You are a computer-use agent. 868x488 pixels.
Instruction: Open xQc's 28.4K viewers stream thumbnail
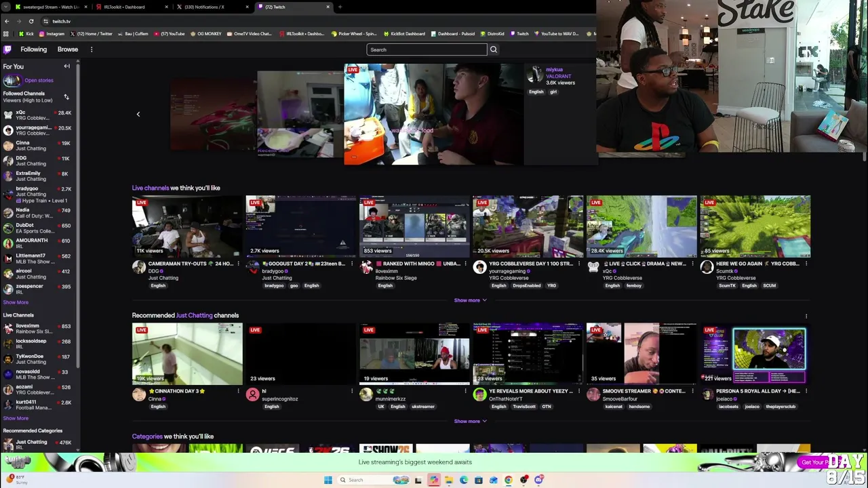click(642, 226)
